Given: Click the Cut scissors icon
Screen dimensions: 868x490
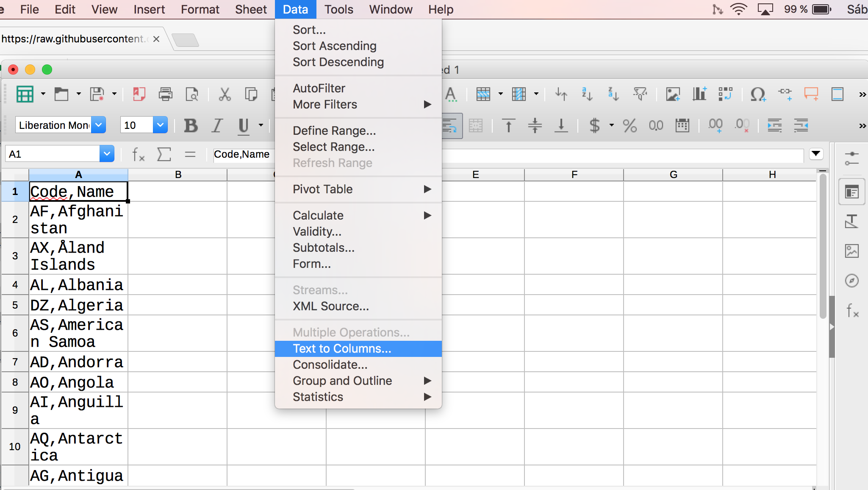Looking at the screenshot, I should coord(225,94).
